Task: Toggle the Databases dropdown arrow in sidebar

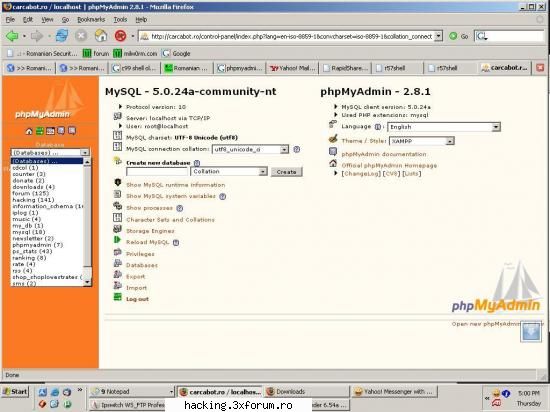Action: click(85, 153)
